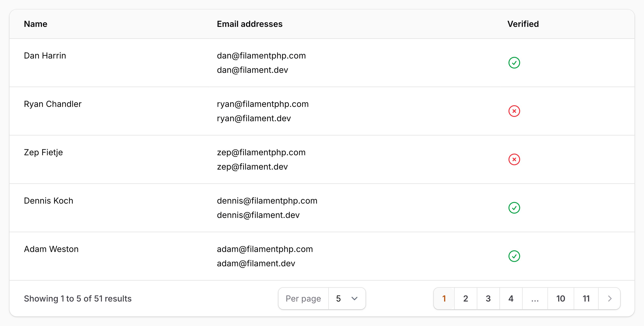Go to pagination page 2
The width and height of the screenshot is (644, 326).
(466, 299)
